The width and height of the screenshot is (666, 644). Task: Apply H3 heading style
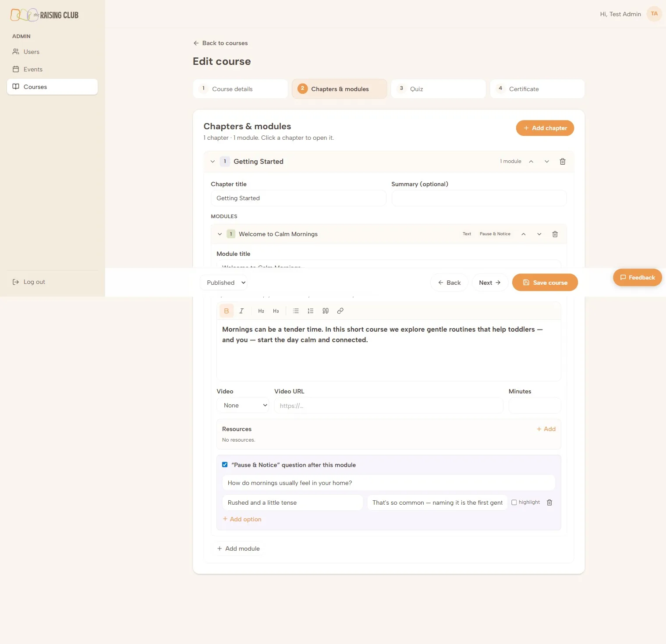(x=276, y=311)
